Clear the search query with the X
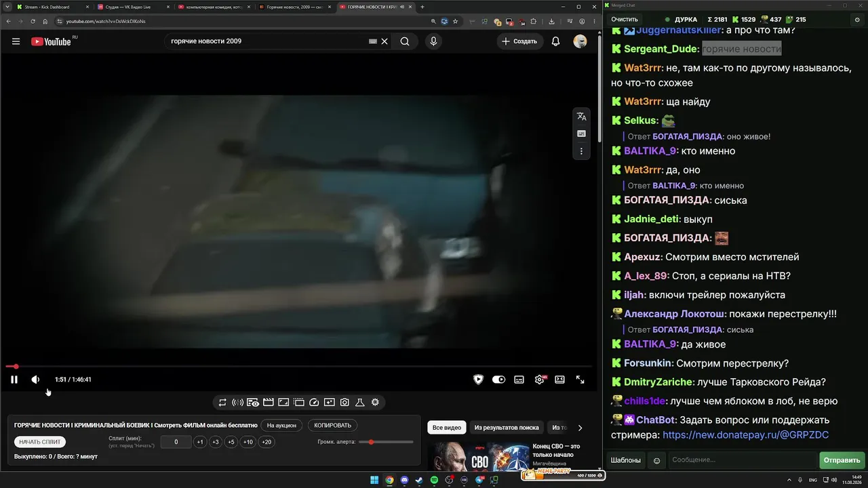This screenshot has height=488, width=868. pos(384,41)
